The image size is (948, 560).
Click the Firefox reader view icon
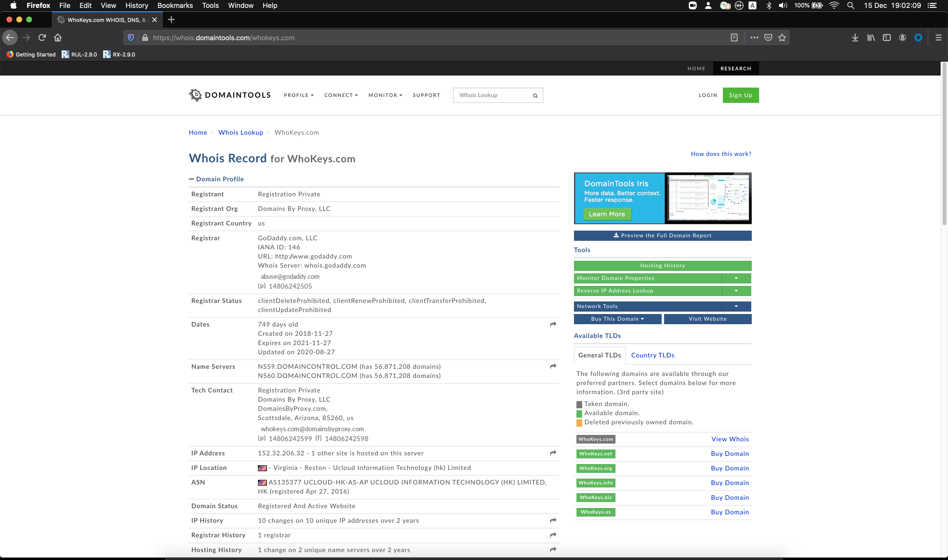click(x=734, y=37)
